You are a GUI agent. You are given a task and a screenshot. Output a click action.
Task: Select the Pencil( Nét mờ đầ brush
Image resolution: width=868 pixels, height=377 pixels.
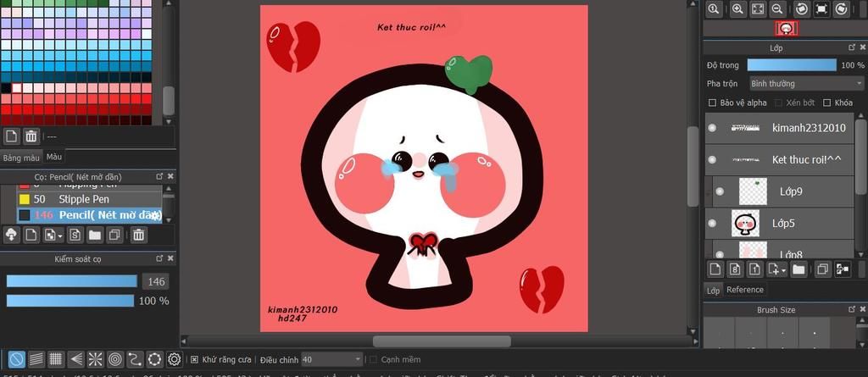pyautogui.click(x=89, y=215)
